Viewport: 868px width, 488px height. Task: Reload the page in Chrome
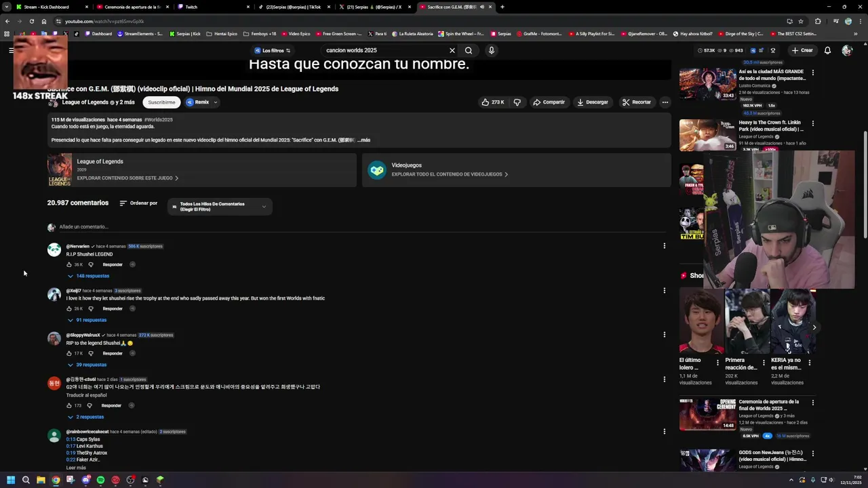(x=32, y=21)
